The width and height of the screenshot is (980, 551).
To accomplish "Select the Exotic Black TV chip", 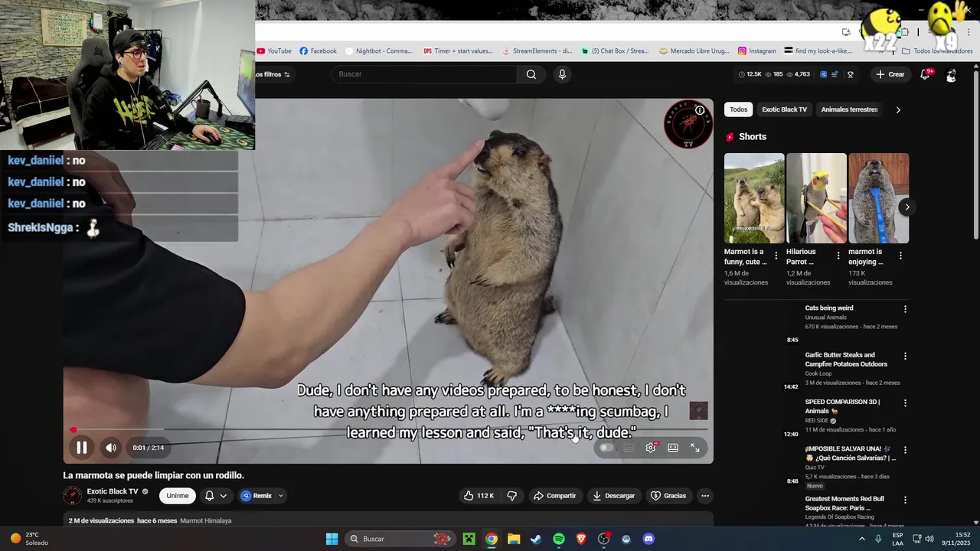I will (784, 109).
